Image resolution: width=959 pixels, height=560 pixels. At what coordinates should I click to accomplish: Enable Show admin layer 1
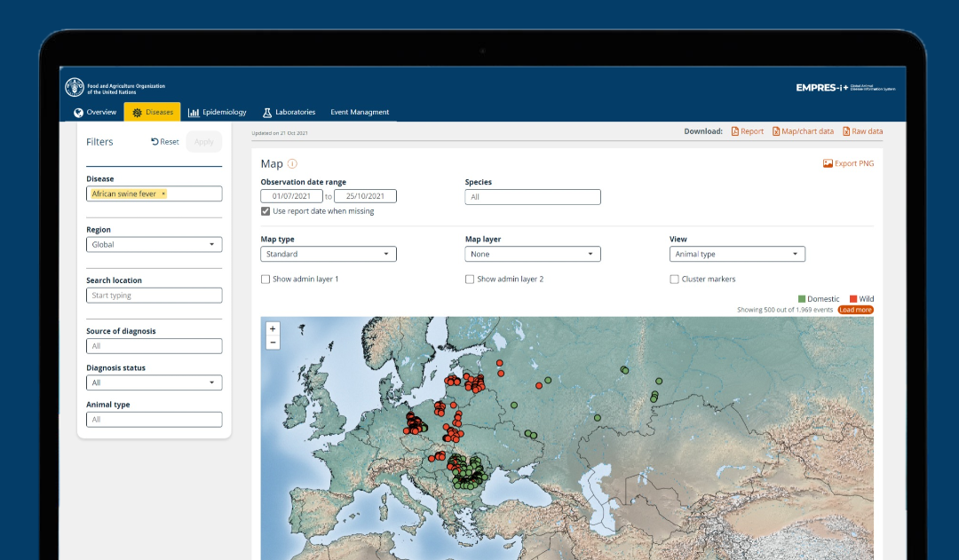[266, 280]
